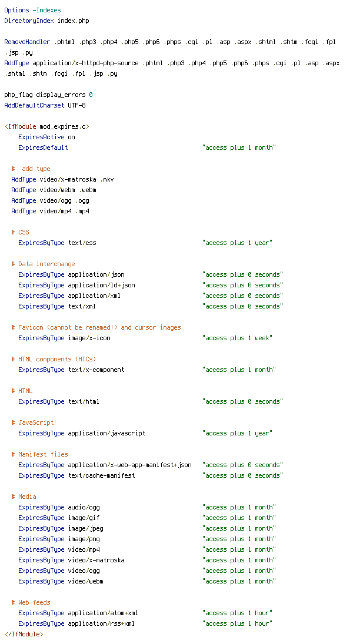Click 'ExpiresByType text/x-component' line
The height and width of the screenshot is (644, 353).
71,370
